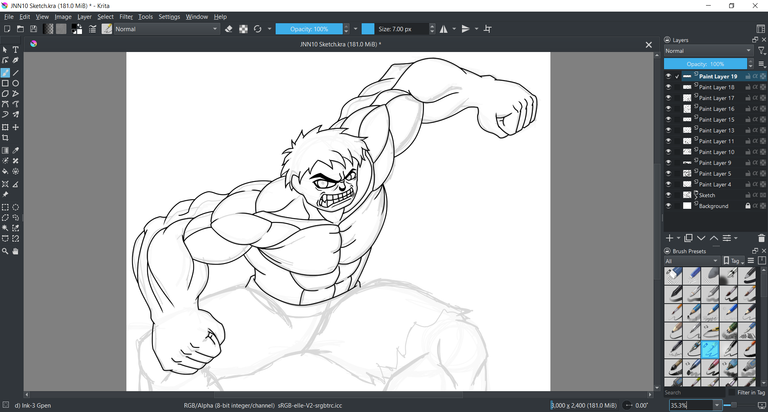This screenshot has height=412, width=768.
Task: Expand the vertical mirror options arrow
Action: [x=476, y=29]
